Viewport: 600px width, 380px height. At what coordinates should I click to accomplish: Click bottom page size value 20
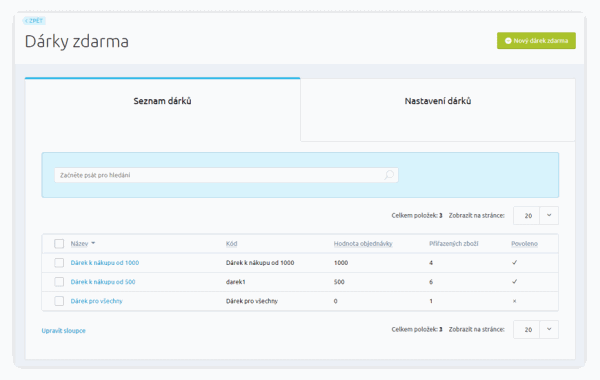[528, 329]
